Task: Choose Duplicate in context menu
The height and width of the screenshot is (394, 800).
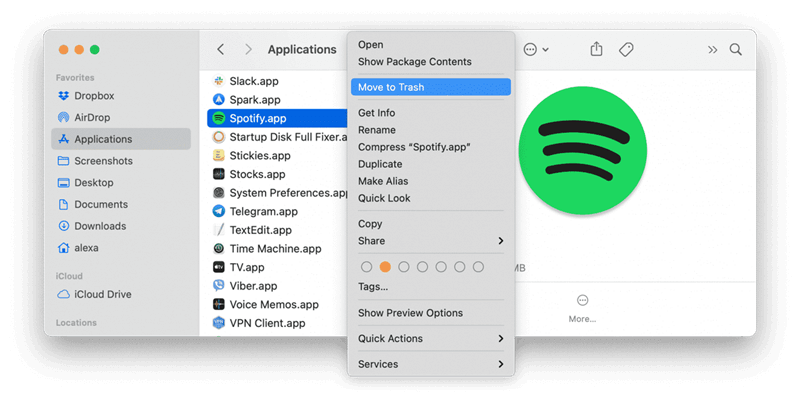Action: tap(431, 164)
